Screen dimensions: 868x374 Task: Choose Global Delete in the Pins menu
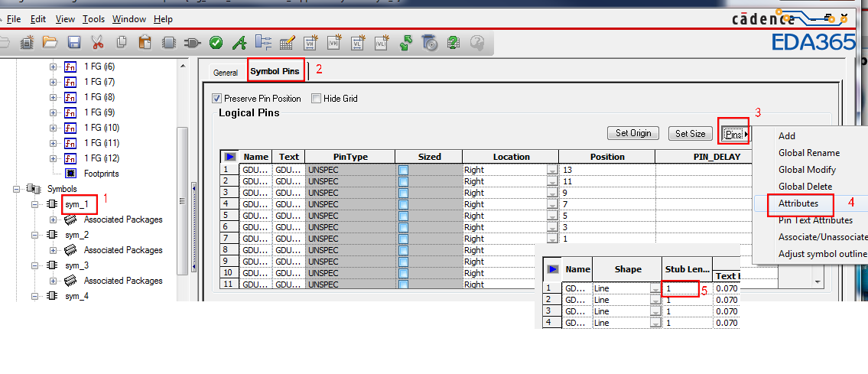click(805, 187)
